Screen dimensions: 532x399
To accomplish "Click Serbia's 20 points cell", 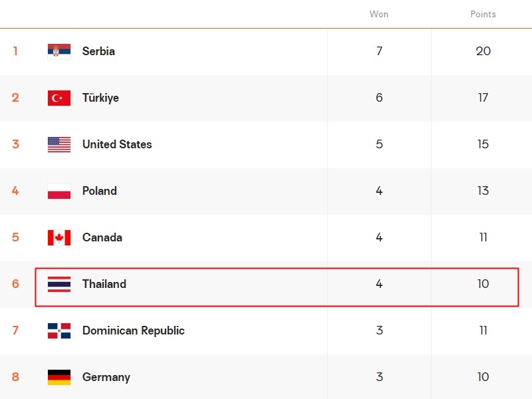I will point(483,51).
